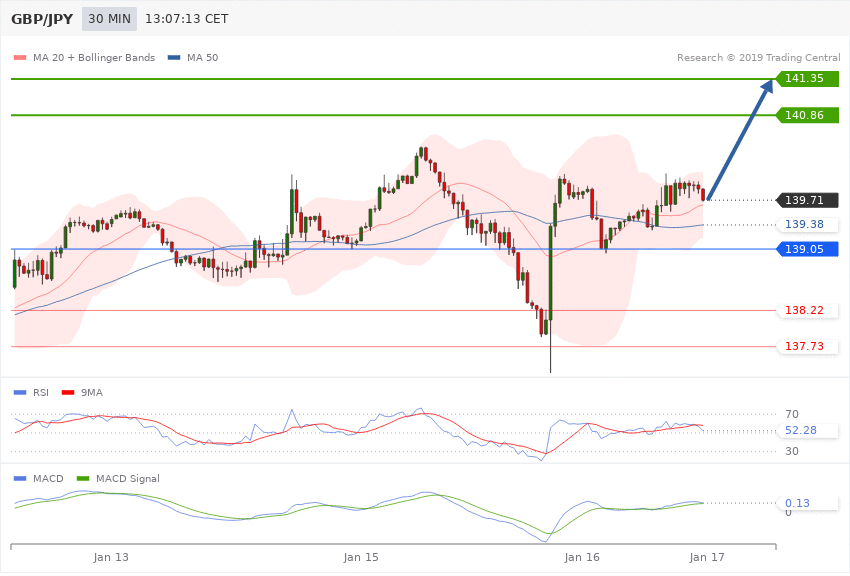Click the MA 20 + Bollinger Bands legend swatch
Screen dimensions: 850x576
pyautogui.click(x=20, y=57)
